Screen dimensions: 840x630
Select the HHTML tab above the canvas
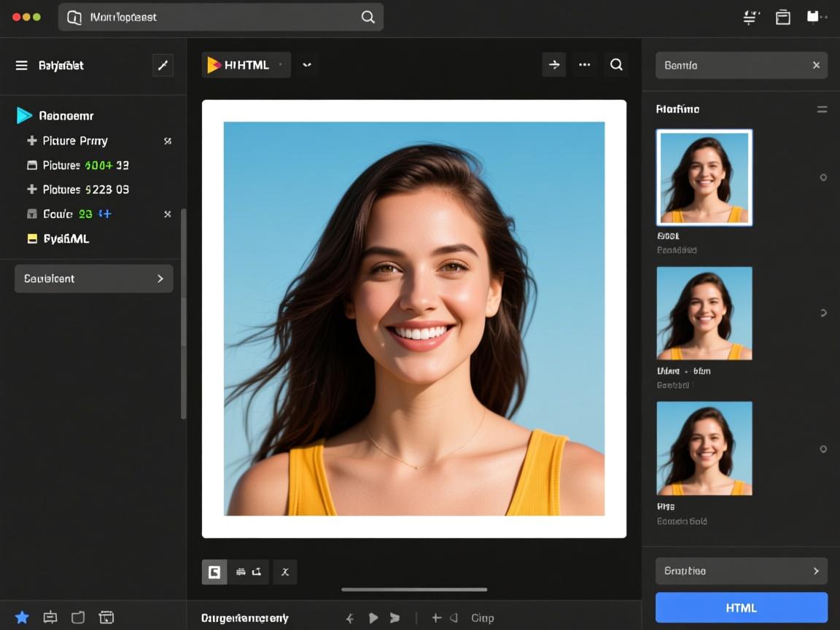click(x=246, y=65)
